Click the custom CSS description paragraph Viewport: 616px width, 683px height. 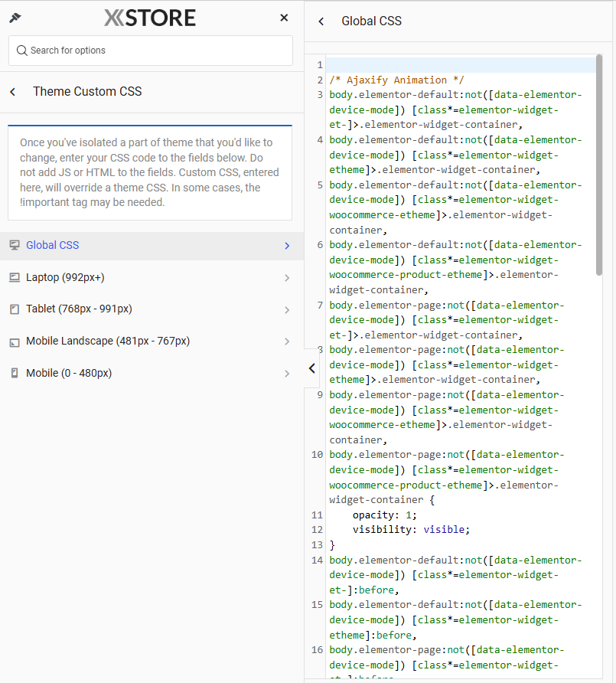[x=150, y=172]
